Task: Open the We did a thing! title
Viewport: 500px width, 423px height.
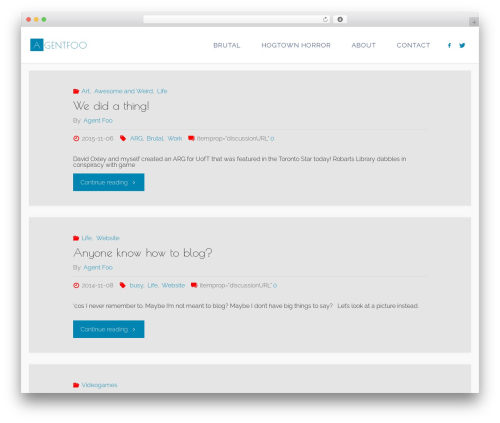Action: click(x=111, y=106)
